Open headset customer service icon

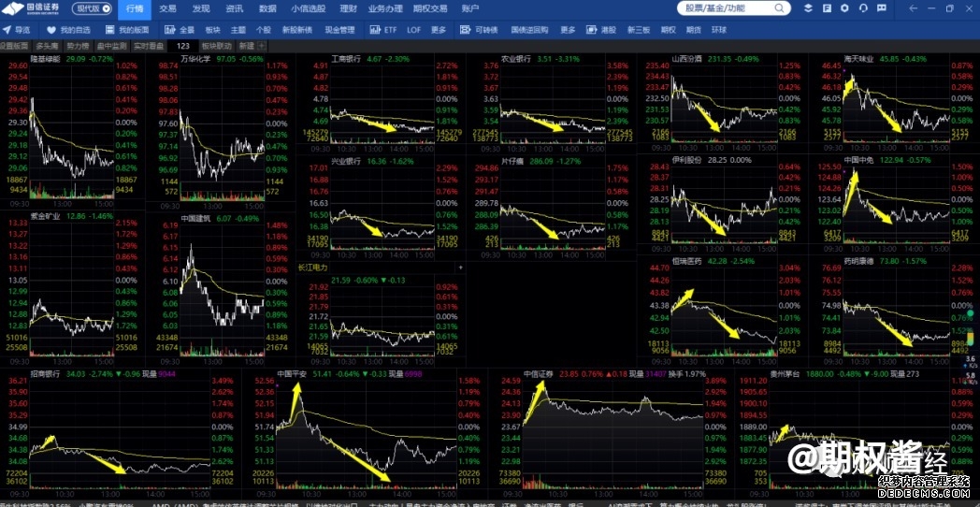[x=863, y=8]
